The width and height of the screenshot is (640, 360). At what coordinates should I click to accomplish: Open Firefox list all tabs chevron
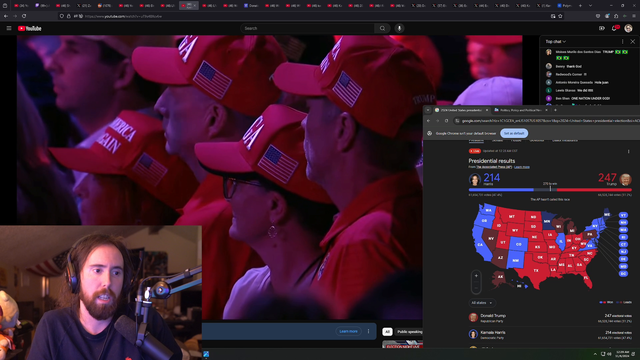(x=590, y=6)
